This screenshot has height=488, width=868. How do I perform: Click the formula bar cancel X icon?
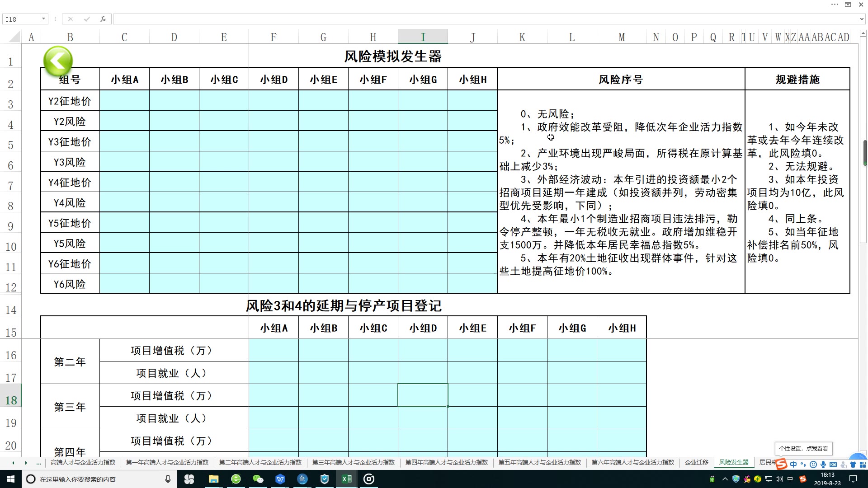pyautogui.click(x=70, y=19)
